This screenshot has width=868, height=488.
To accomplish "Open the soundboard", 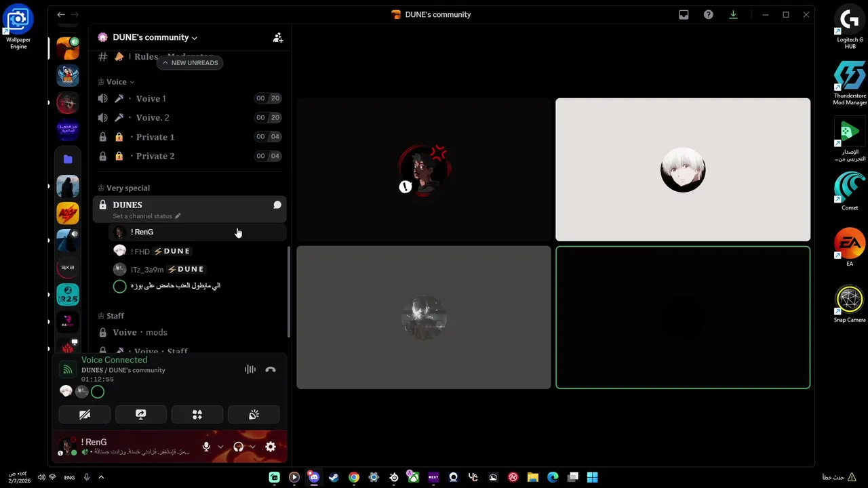I will tap(254, 414).
